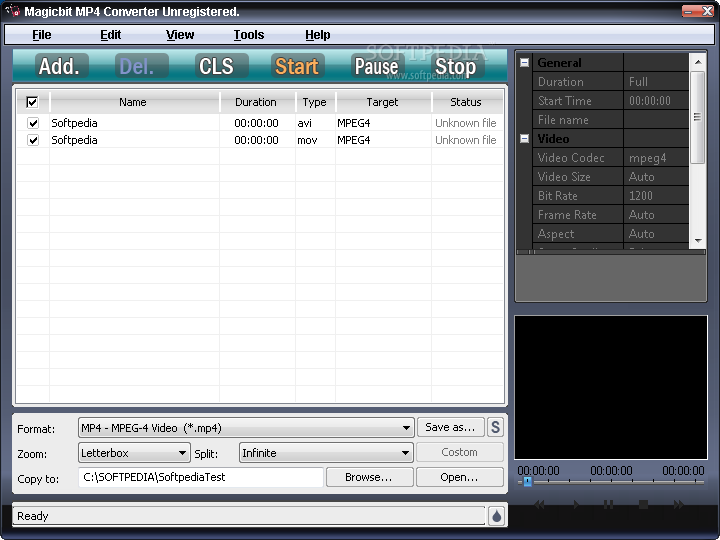Image resolution: width=720 pixels, height=540 pixels.
Task: Click the Browse... button
Action: (369, 477)
